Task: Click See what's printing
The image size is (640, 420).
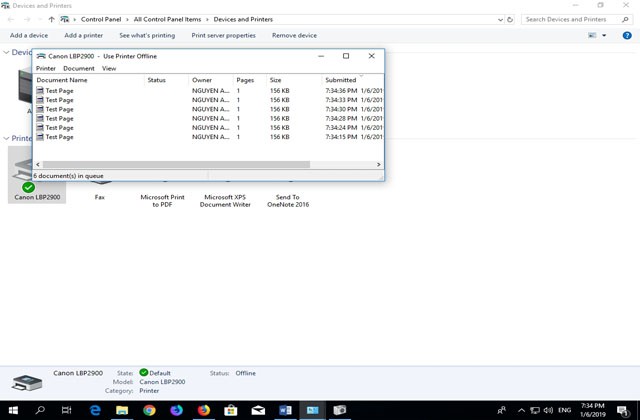Action: (147, 36)
